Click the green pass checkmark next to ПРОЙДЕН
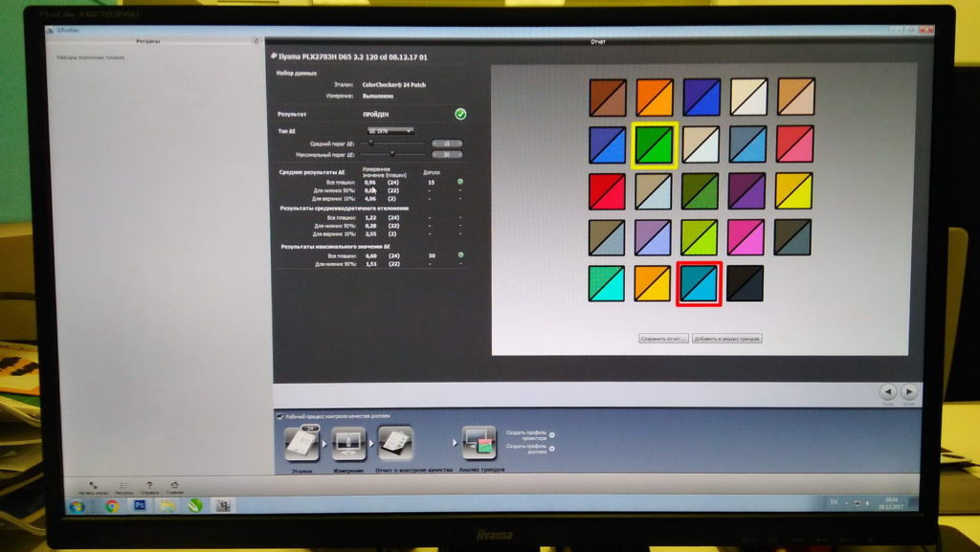 pos(460,114)
